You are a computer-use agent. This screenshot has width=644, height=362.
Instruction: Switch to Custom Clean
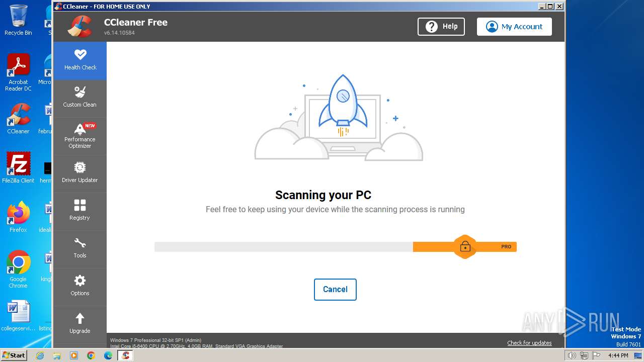(80, 98)
